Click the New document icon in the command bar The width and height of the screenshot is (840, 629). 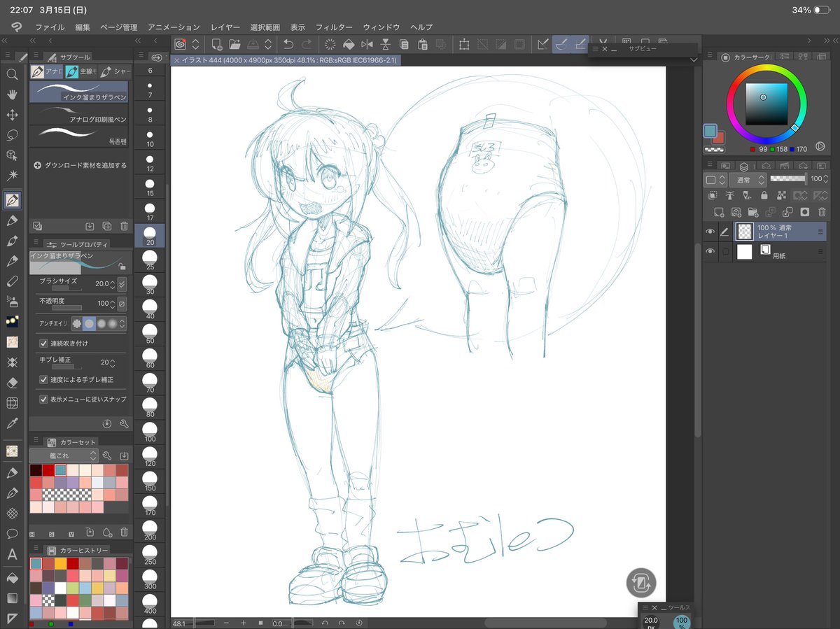(216, 44)
